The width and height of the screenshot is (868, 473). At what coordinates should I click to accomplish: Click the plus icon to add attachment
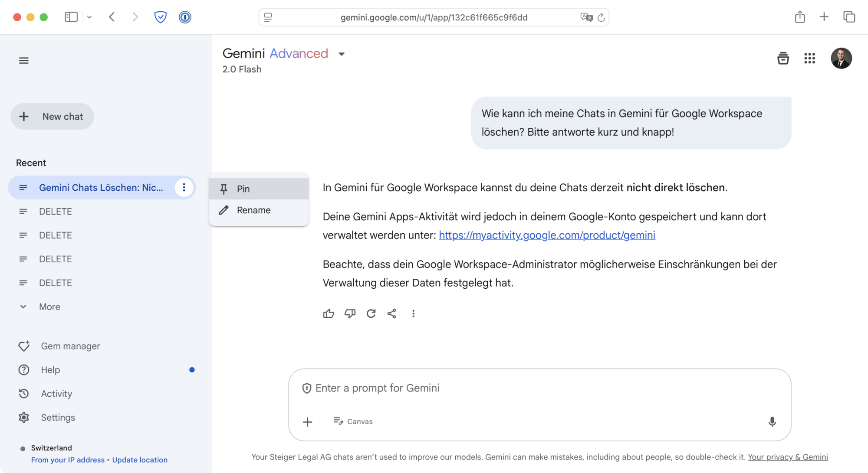coord(307,422)
